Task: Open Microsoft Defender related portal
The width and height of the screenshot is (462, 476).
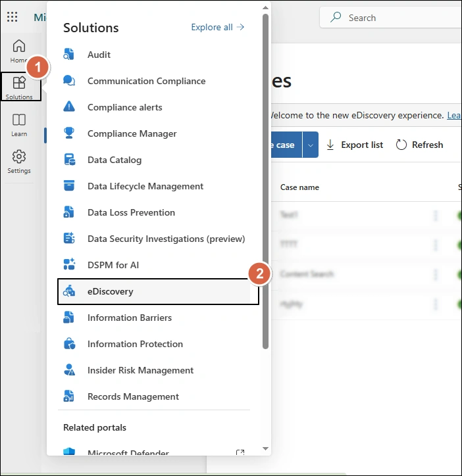Action: tap(154, 452)
